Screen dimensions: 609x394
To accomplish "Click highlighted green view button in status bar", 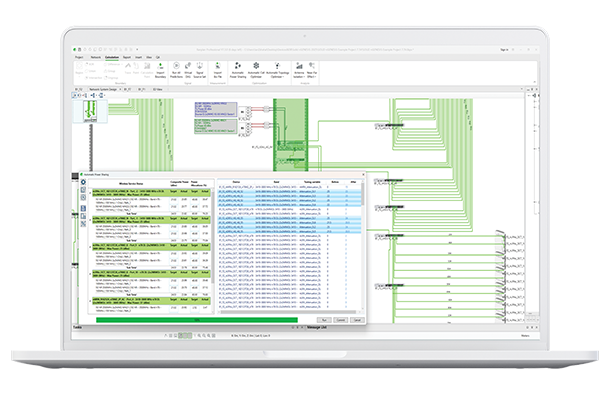I will point(180,335).
